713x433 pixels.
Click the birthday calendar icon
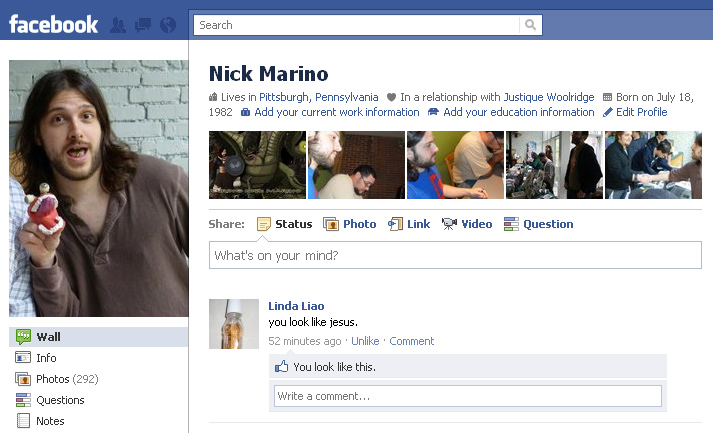pyautogui.click(x=607, y=97)
